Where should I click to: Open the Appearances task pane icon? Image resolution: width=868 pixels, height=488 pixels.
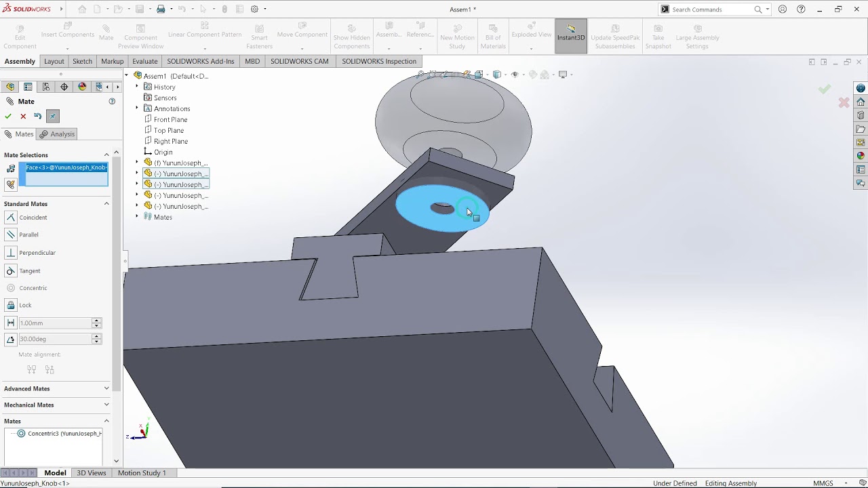point(861,156)
